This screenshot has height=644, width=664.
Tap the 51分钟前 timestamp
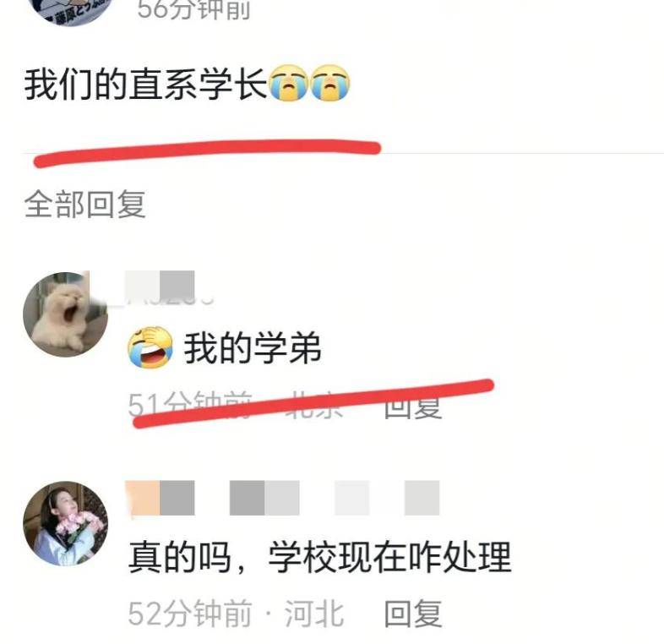(x=191, y=406)
